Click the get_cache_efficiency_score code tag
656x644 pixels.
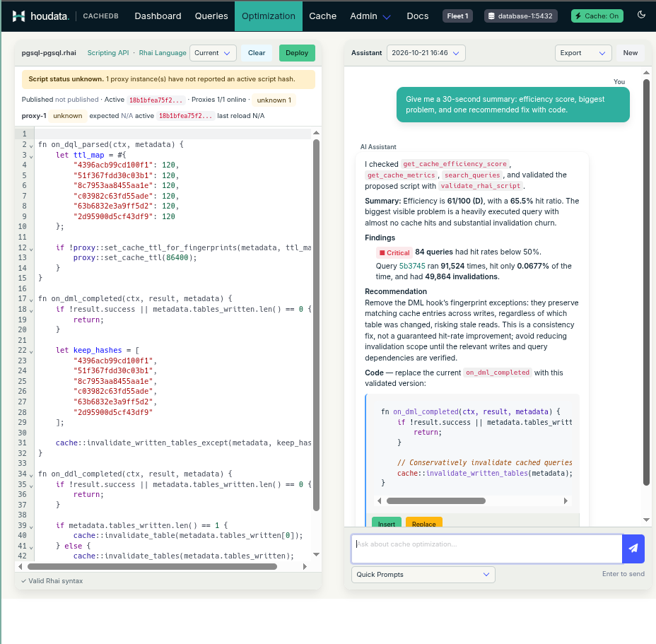pos(455,164)
